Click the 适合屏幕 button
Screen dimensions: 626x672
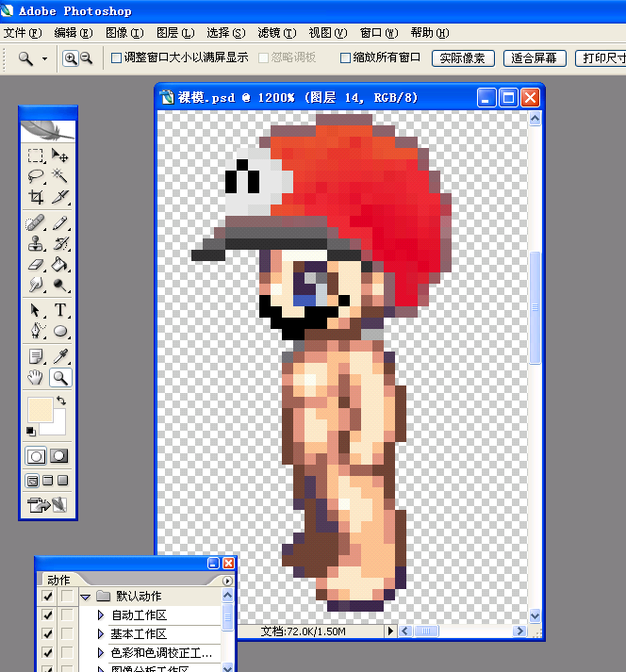[x=535, y=58]
